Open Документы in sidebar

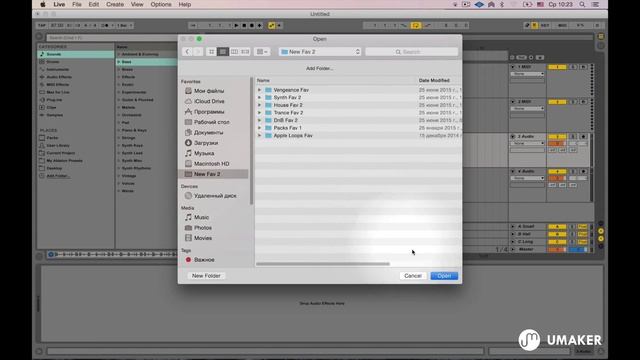208,133
